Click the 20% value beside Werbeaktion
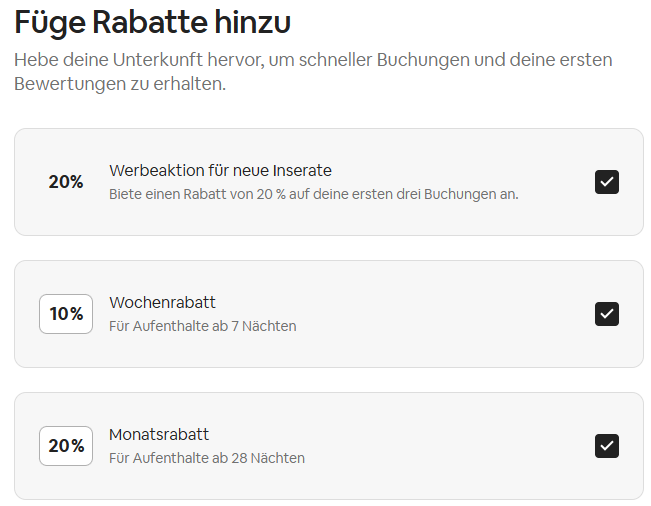The height and width of the screenshot is (506, 651). coord(66,182)
